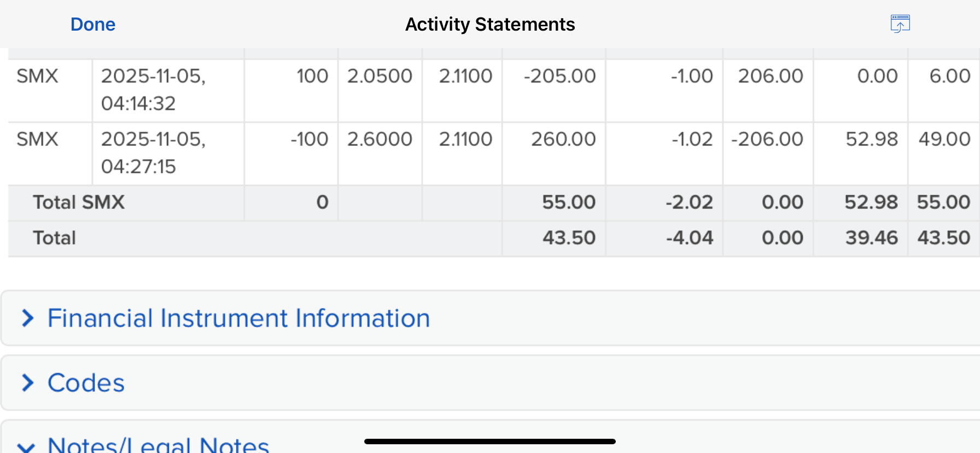This screenshot has width=980, height=453.
Task: Click the grand Total row label
Action: coord(54,238)
